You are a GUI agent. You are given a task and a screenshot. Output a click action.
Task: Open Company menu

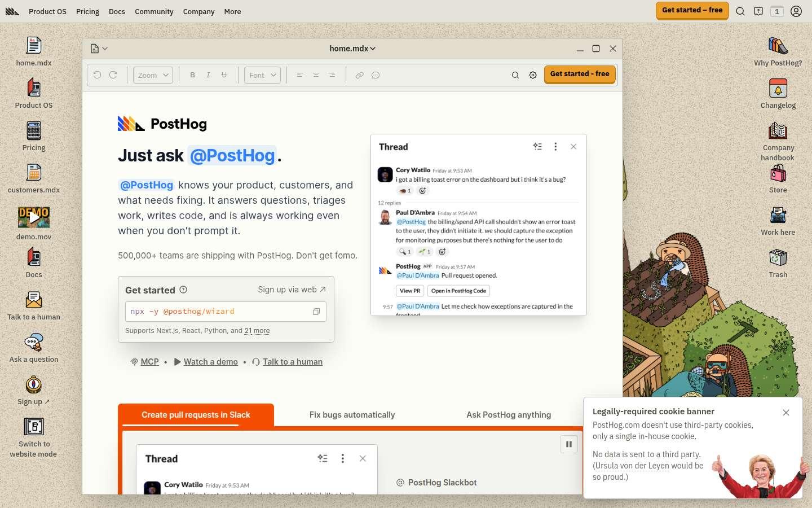198,11
